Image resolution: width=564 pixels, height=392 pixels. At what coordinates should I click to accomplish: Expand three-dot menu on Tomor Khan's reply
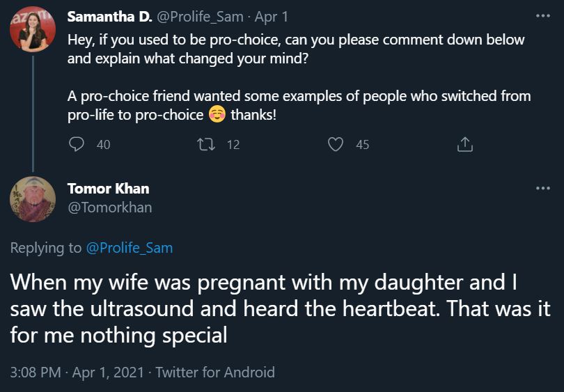click(x=542, y=189)
